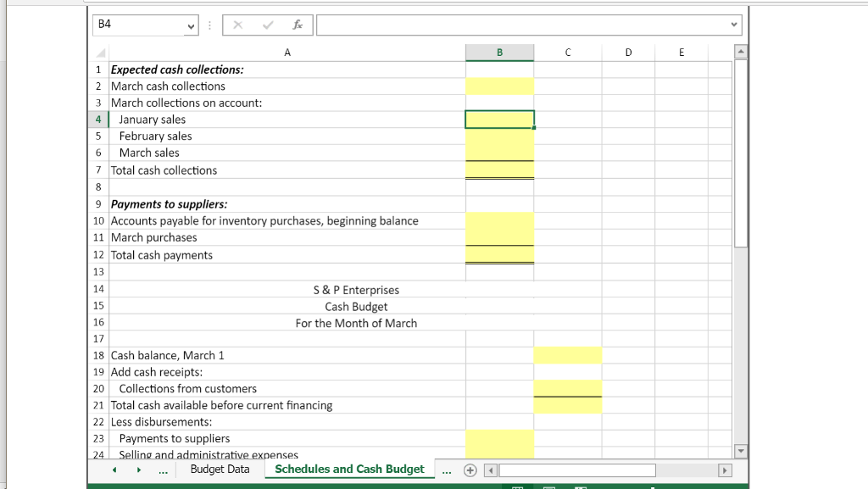Image resolution: width=868 pixels, height=489 pixels.
Task: Select the Schedules and Cash Budget tab
Action: point(349,469)
